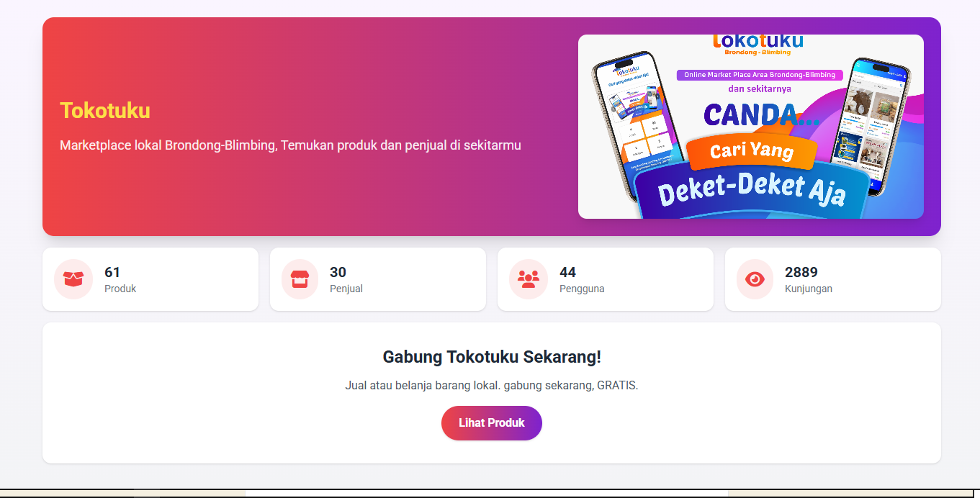The width and height of the screenshot is (980, 498).
Task: Click the orange Cari Yang badge
Action: (x=752, y=151)
